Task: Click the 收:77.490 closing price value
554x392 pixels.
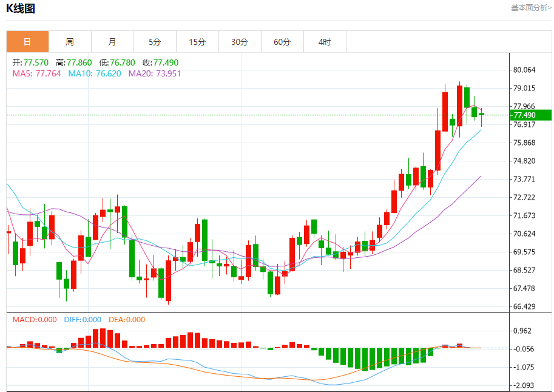Action: click(x=160, y=63)
